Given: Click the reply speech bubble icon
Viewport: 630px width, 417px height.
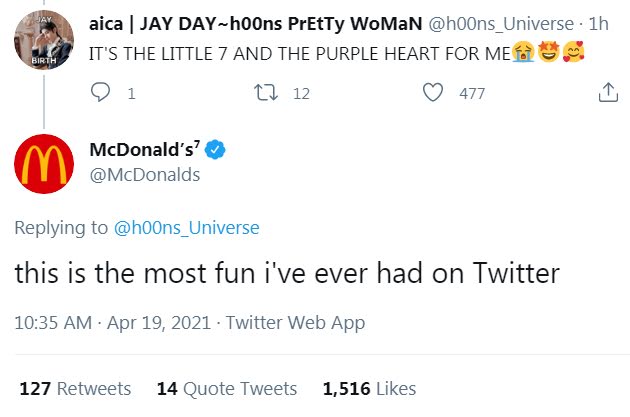Looking at the screenshot, I should [100, 93].
